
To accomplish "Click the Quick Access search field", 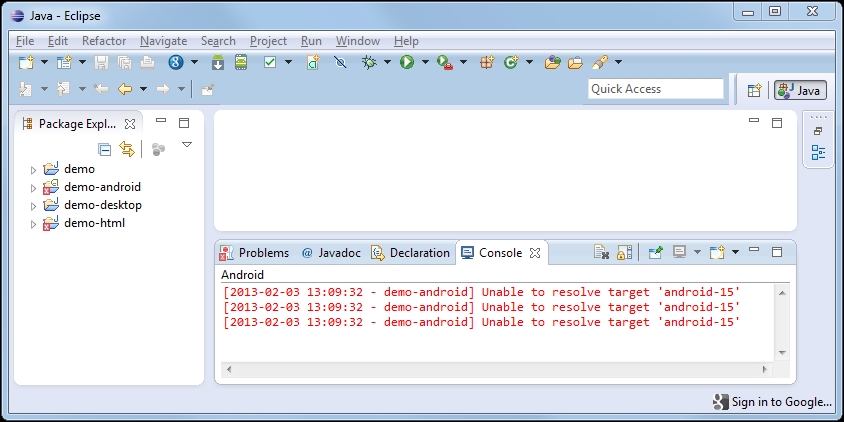I will click(x=656, y=89).
